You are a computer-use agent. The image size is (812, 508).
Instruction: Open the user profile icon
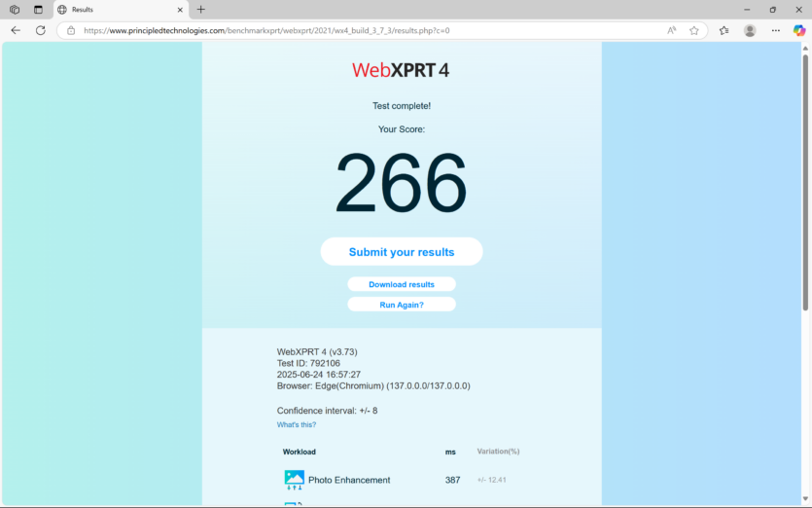pos(750,30)
